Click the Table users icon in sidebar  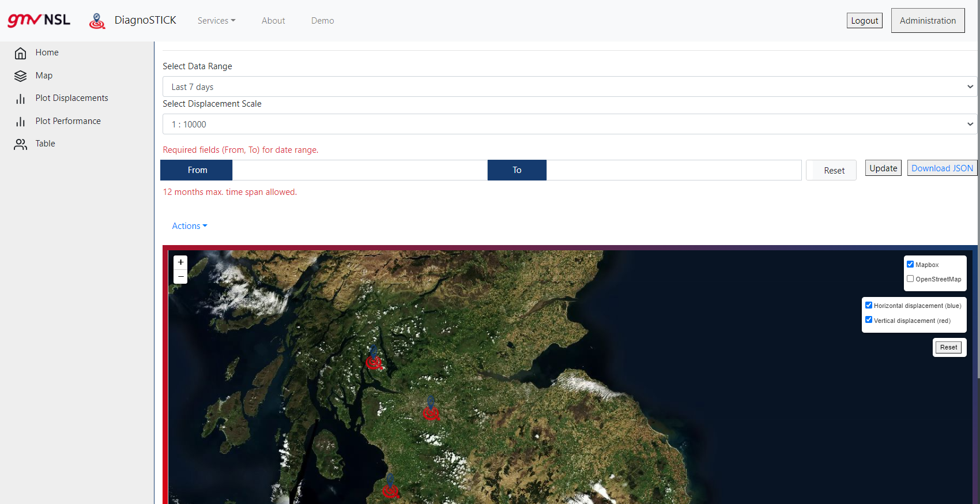(x=20, y=144)
